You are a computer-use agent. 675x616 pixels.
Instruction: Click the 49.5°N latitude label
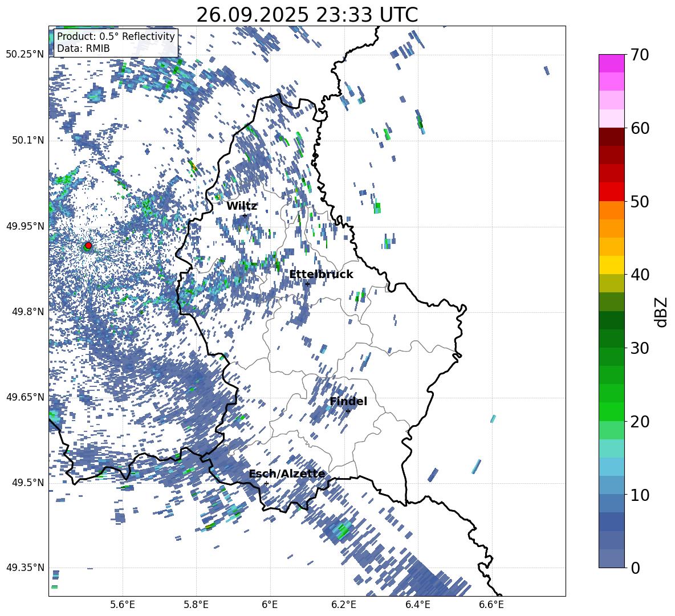click(28, 482)
